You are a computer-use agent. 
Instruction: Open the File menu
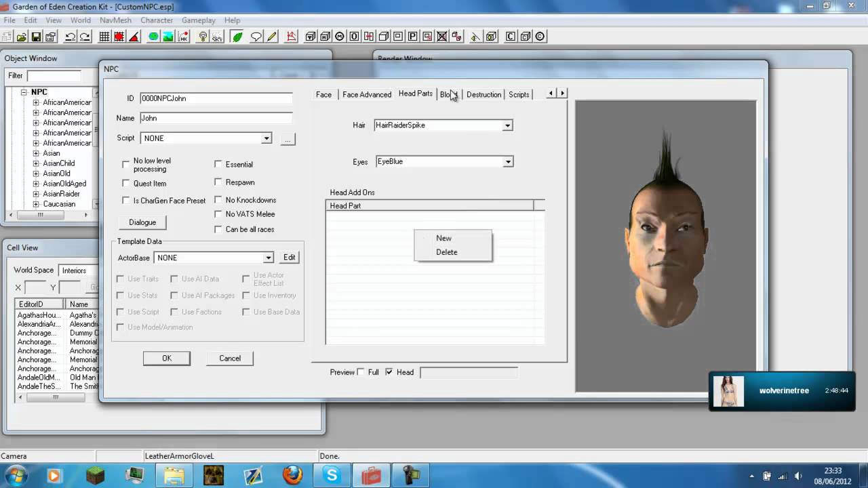pyautogui.click(x=9, y=20)
